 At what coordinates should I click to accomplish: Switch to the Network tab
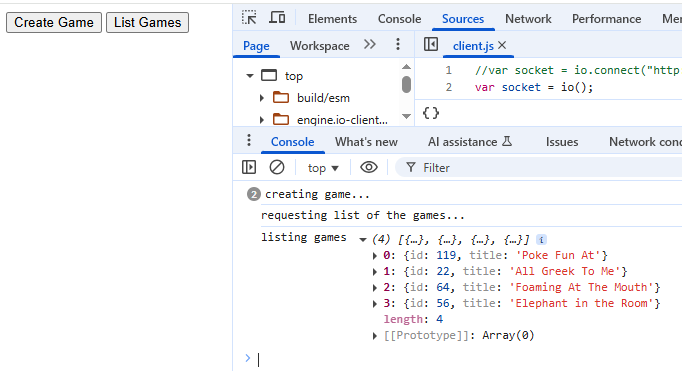tap(528, 19)
